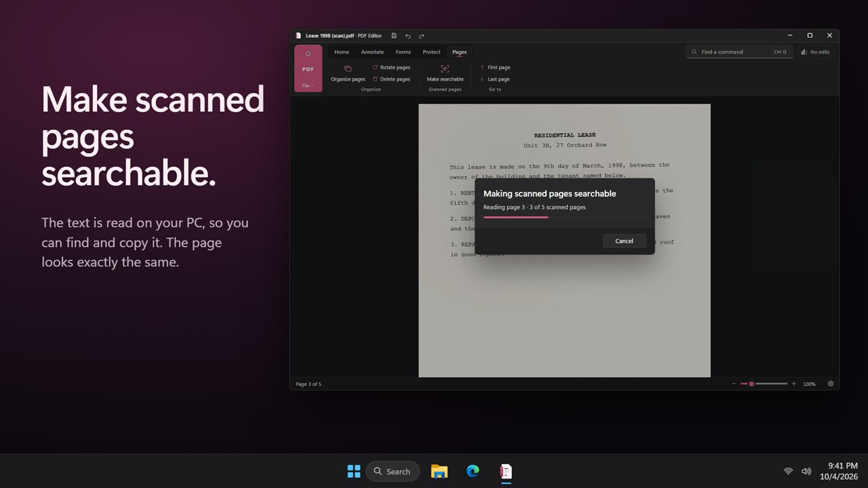Run Make searchable on scanned pages
The image size is (868, 488).
[x=445, y=73]
